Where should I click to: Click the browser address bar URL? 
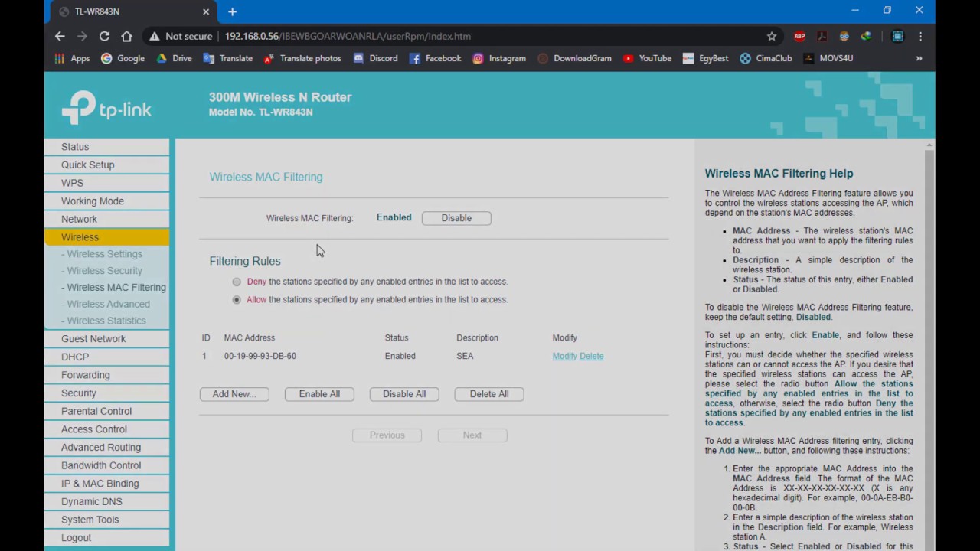point(348,36)
